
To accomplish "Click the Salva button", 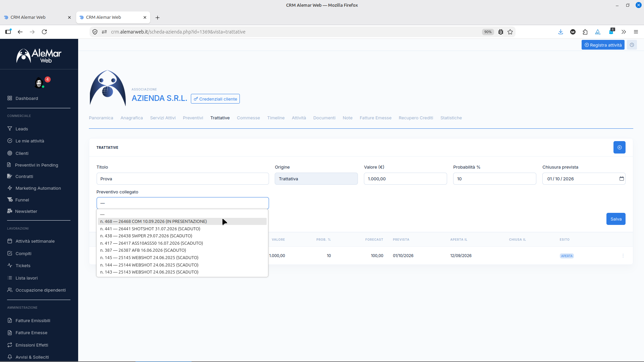I will tap(616, 219).
